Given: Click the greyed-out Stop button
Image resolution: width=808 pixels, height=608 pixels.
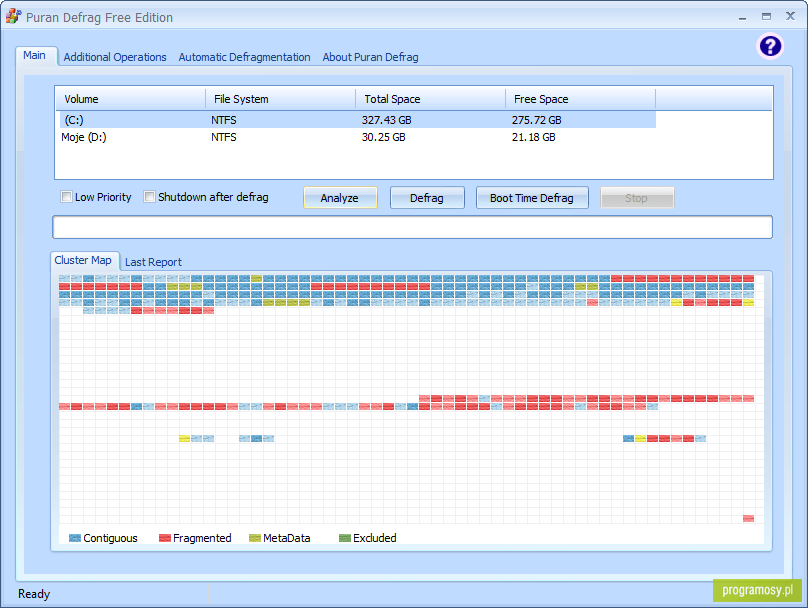Looking at the screenshot, I should tap(637, 198).
